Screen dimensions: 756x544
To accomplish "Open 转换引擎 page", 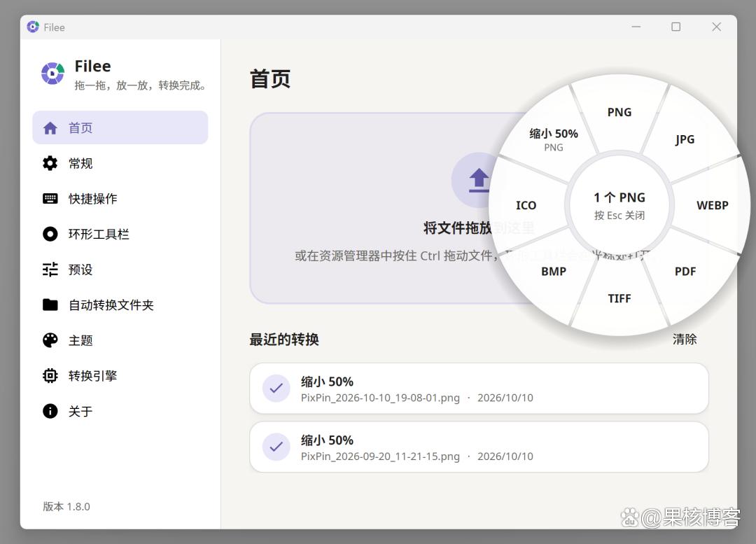I will pos(120,376).
